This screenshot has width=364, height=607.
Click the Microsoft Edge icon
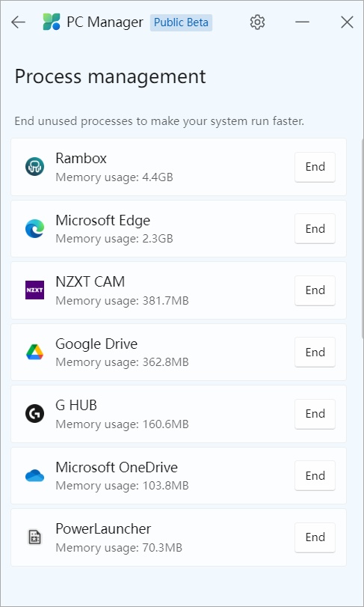click(35, 228)
